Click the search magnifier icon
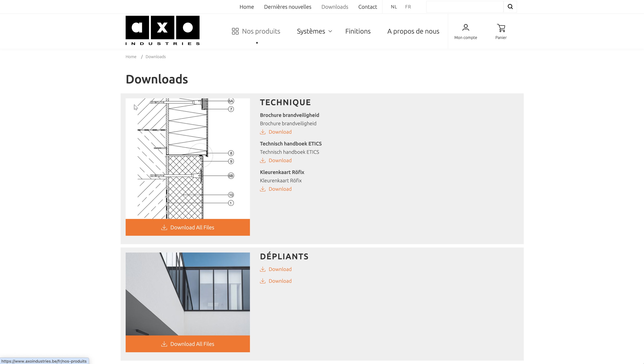The image size is (644, 364). [510, 7]
